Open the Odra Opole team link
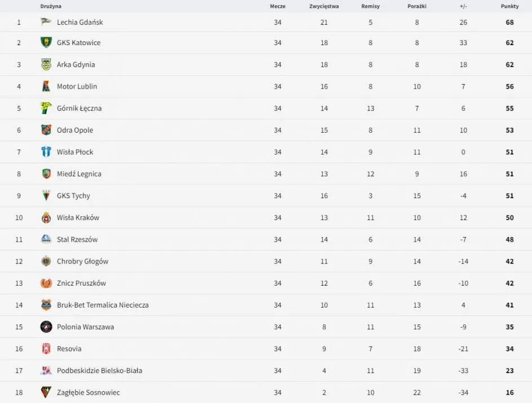 [75, 130]
